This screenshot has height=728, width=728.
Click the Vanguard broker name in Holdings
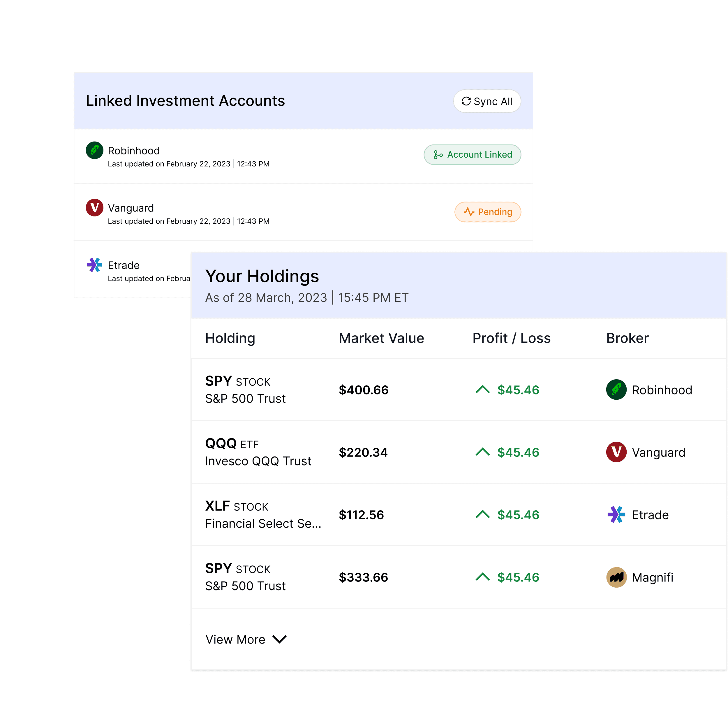[x=659, y=452]
